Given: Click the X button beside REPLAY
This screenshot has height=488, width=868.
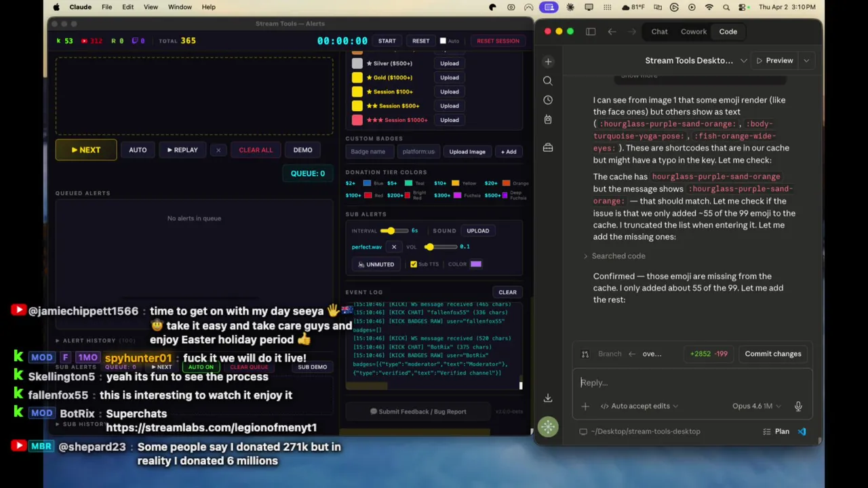Looking at the screenshot, I should 218,150.
